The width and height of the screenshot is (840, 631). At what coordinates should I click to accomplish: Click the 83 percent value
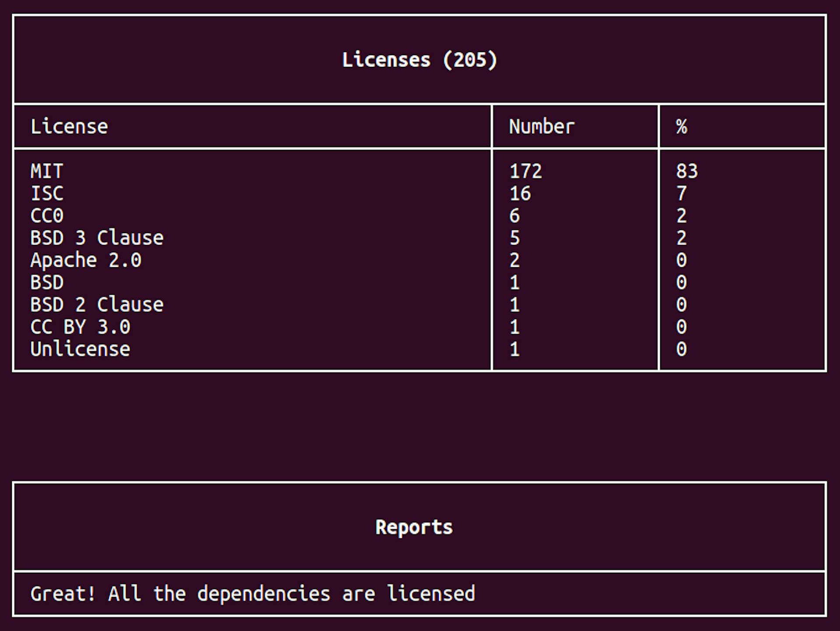(x=686, y=171)
